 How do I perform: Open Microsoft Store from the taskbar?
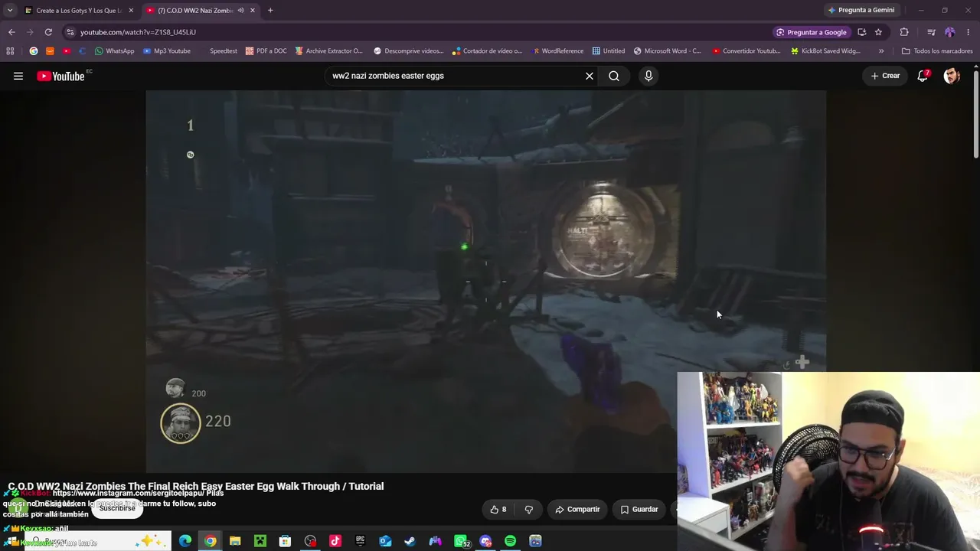(x=285, y=541)
